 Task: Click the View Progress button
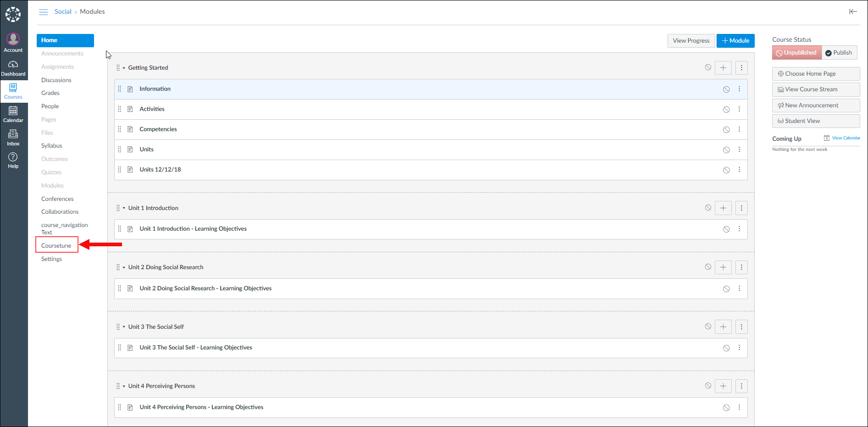(691, 41)
